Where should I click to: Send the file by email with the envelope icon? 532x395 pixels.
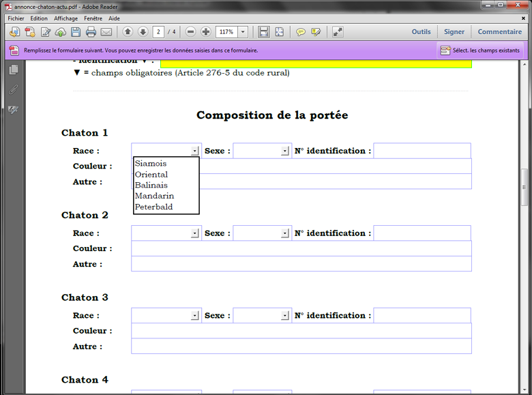point(106,32)
